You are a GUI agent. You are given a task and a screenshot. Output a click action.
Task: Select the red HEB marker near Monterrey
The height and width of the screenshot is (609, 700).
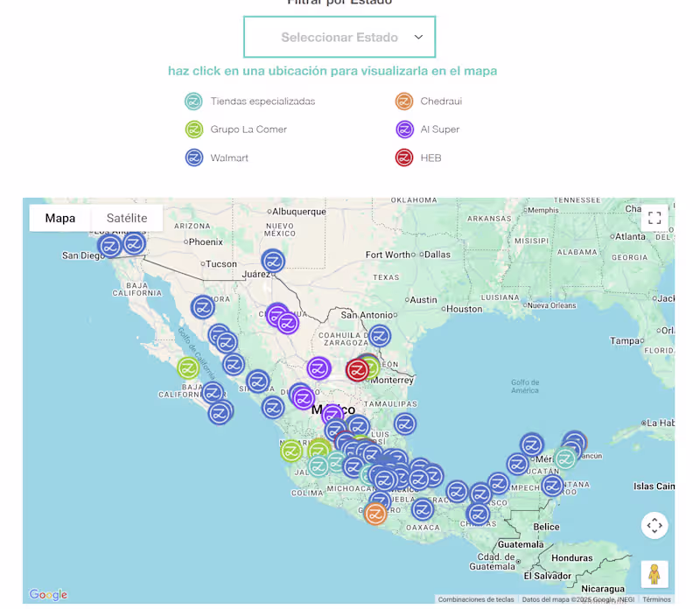357,370
